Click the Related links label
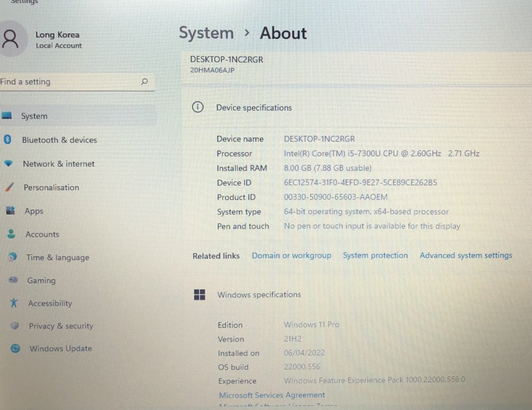The width and height of the screenshot is (532, 410). coord(216,256)
